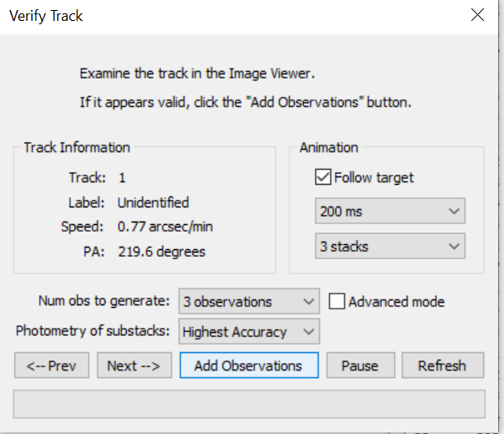This screenshot has height=434, width=504.
Task: Enable the Advanced mode checkbox
Action: pyautogui.click(x=336, y=302)
